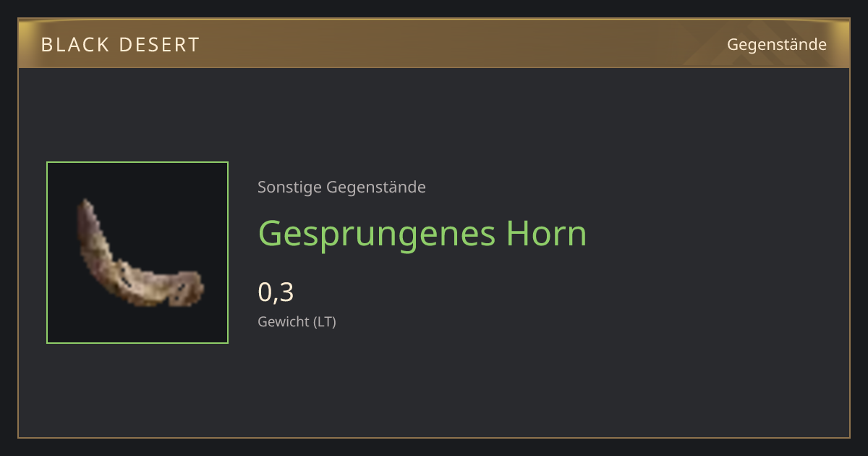The width and height of the screenshot is (868, 456).
Task: Click the Gewicht (LT) label
Action: click(x=297, y=322)
